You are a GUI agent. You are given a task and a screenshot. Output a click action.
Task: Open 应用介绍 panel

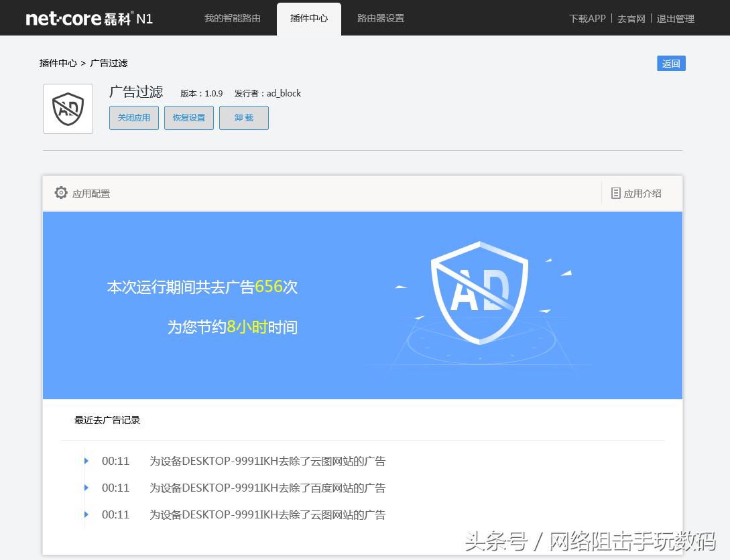[642, 193]
